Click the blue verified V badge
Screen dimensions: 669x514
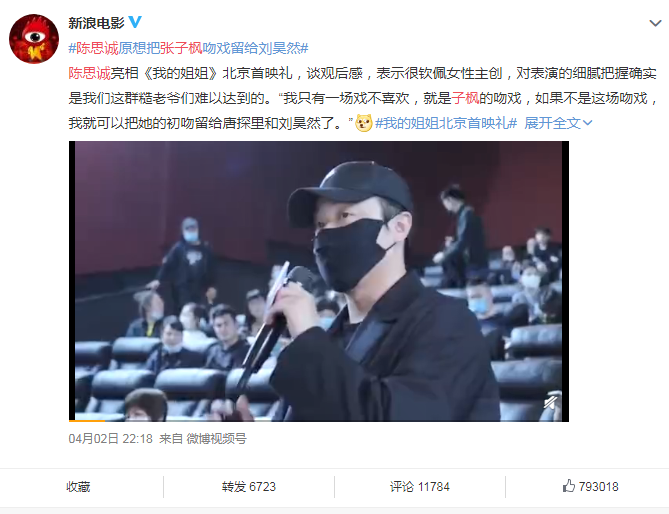135,22
